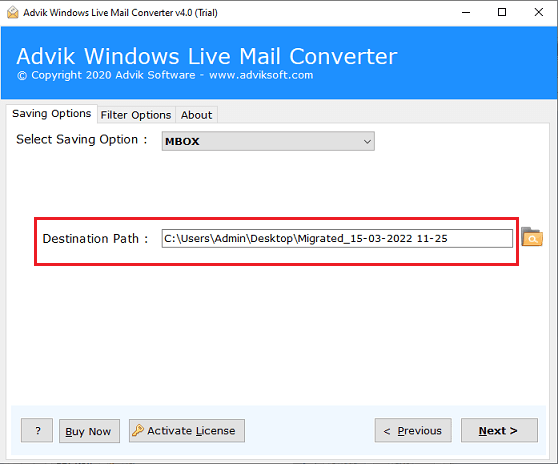Click the 'Destination Path :' label
Viewport: 558px width, 464px height.
(x=95, y=238)
